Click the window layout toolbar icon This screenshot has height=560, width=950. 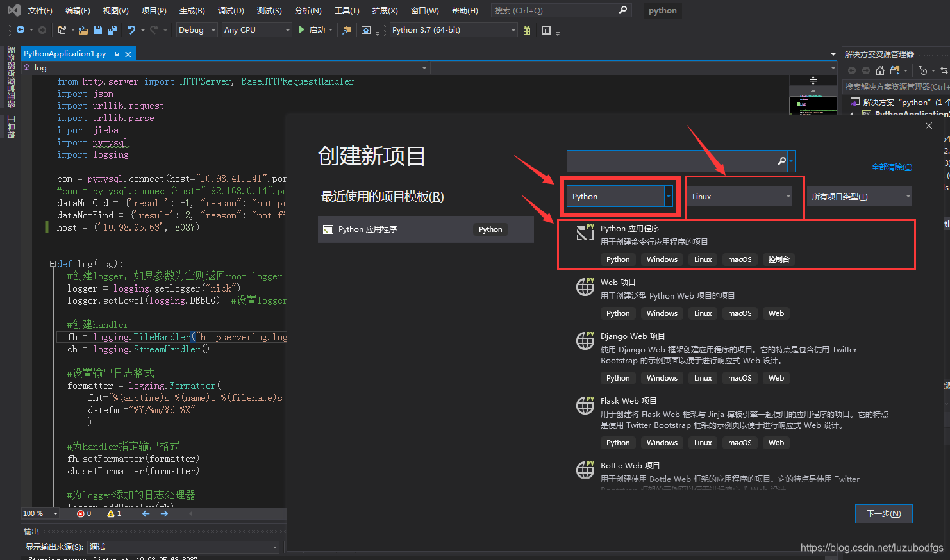pyautogui.click(x=546, y=29)
